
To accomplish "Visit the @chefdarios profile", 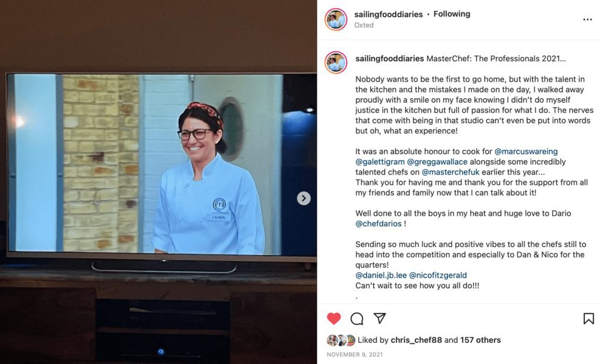I will [378, 223].
